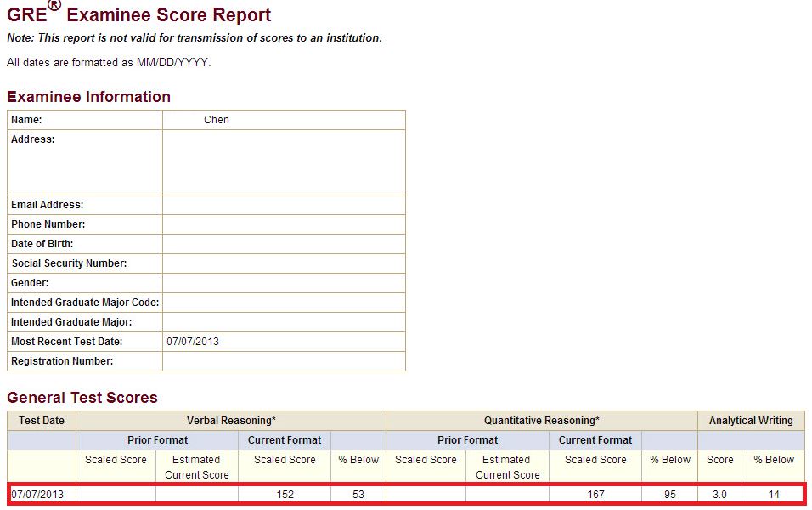
Task: Click the Analytical Writing column header
Action: pos(751,421)
